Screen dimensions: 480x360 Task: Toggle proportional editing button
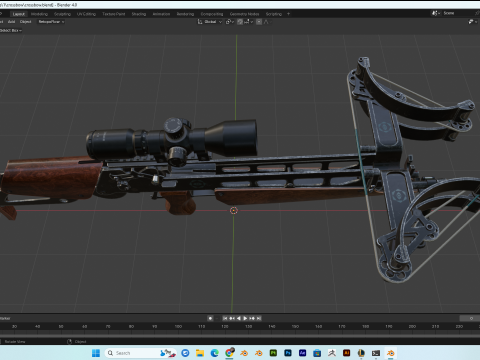pyautogui.click(x=259, y=22)
